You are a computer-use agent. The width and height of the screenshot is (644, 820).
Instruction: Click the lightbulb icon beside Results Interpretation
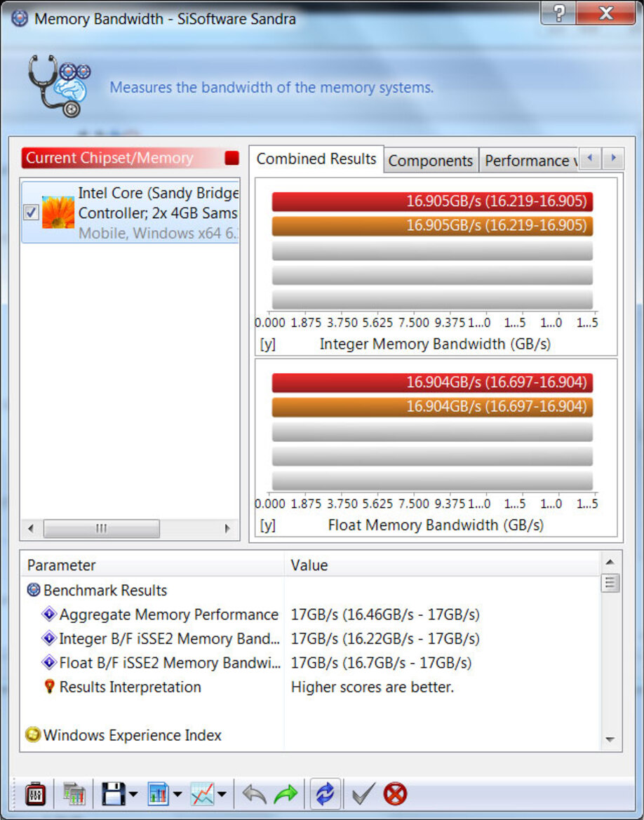(x=49, y=686)
